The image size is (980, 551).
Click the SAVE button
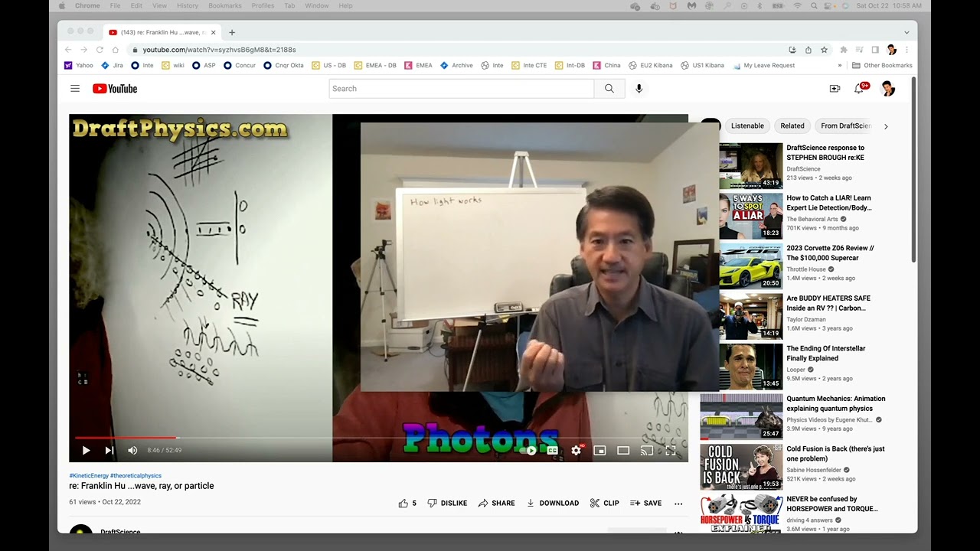pos(645,503)
